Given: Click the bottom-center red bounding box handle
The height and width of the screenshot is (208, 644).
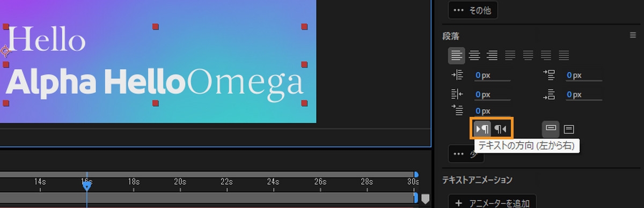Looking at the screenshot, I should click(155, 102).
